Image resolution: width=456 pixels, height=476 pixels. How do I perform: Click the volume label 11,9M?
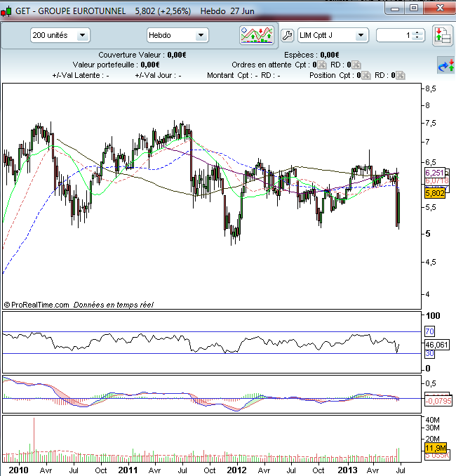pyautogui.click(x=436, y=448)
